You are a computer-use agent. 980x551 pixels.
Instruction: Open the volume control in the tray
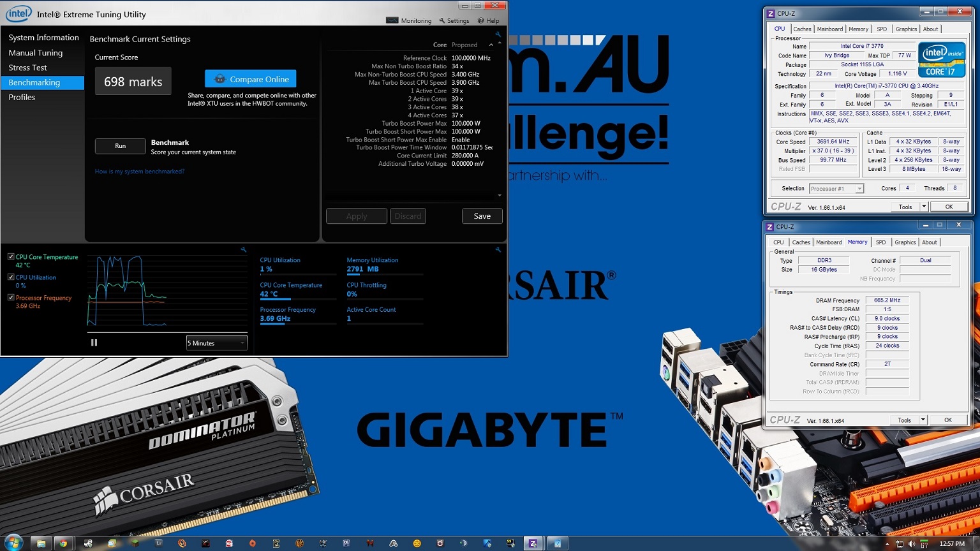click(x=911, y=544)
